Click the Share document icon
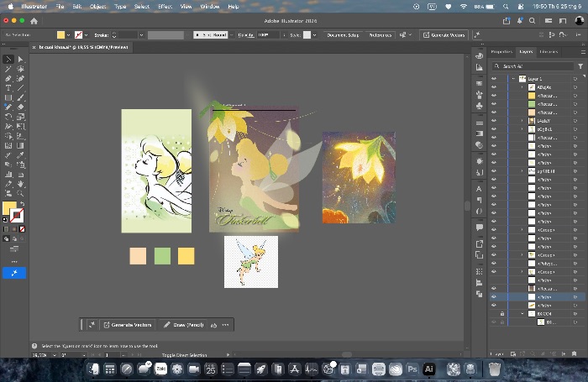The height and width of the screenshot is (382, 588). (x=507, y=21)
